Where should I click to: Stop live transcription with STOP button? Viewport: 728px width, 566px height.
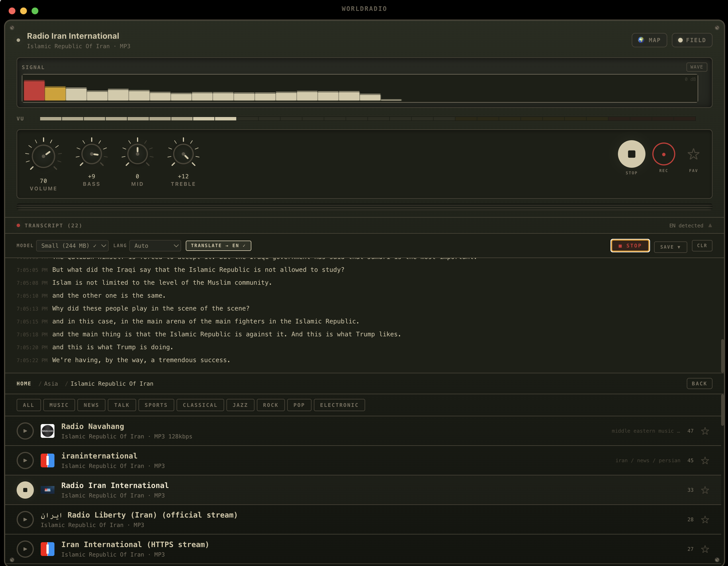[630, 245]
